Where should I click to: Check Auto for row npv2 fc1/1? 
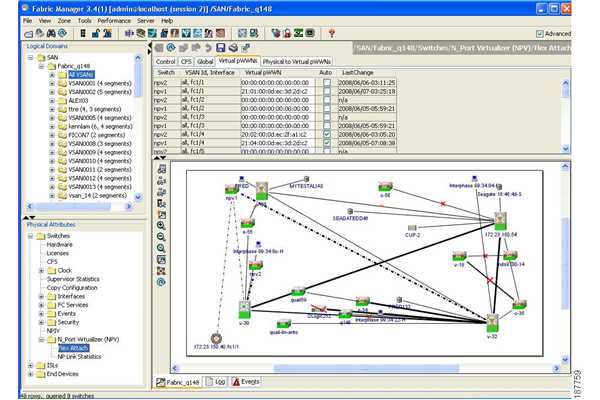click(x=326, y=82)
